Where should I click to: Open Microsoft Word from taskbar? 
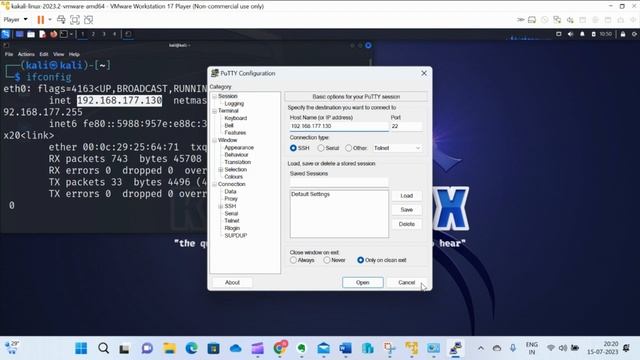[x=345, y=348]
